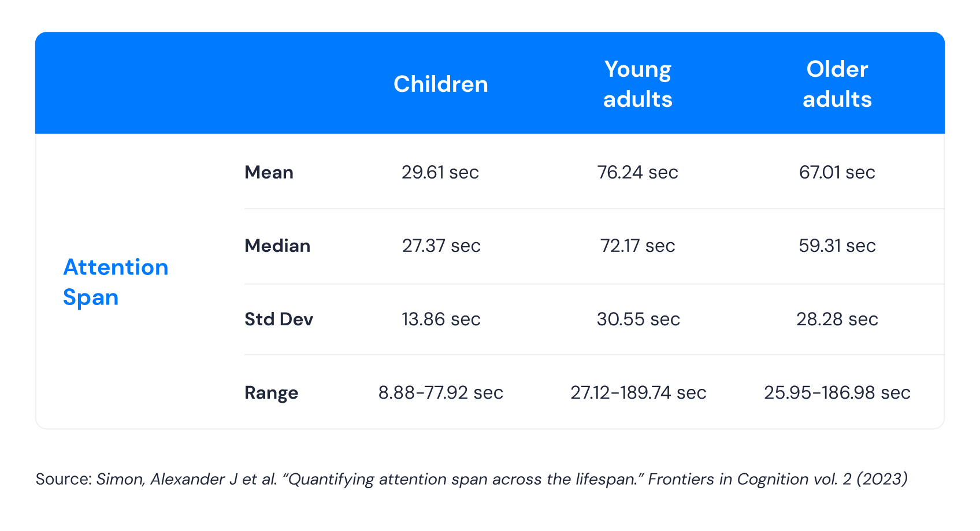Click the Young adults column header
Screen dimensions: 980x531
[637, 84]
